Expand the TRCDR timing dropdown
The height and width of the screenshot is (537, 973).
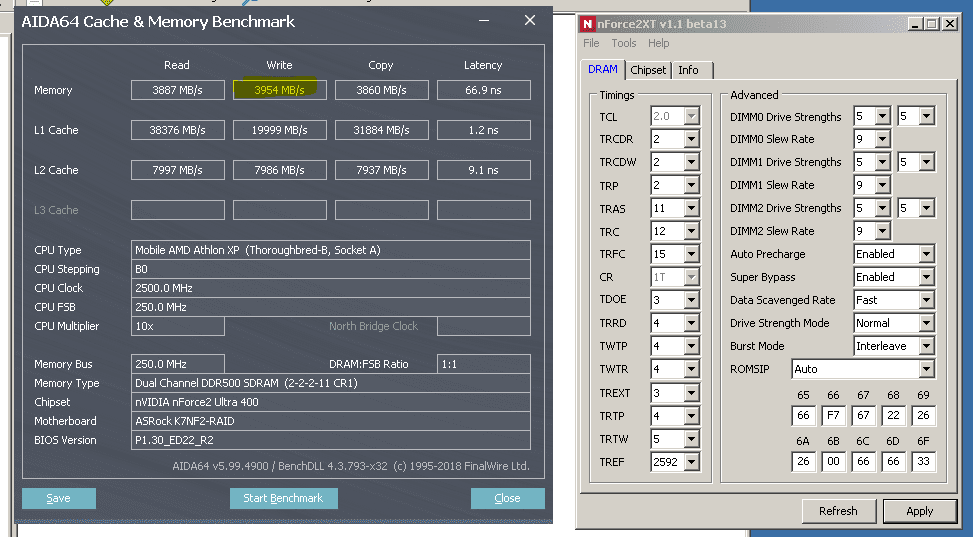(691, 139)
